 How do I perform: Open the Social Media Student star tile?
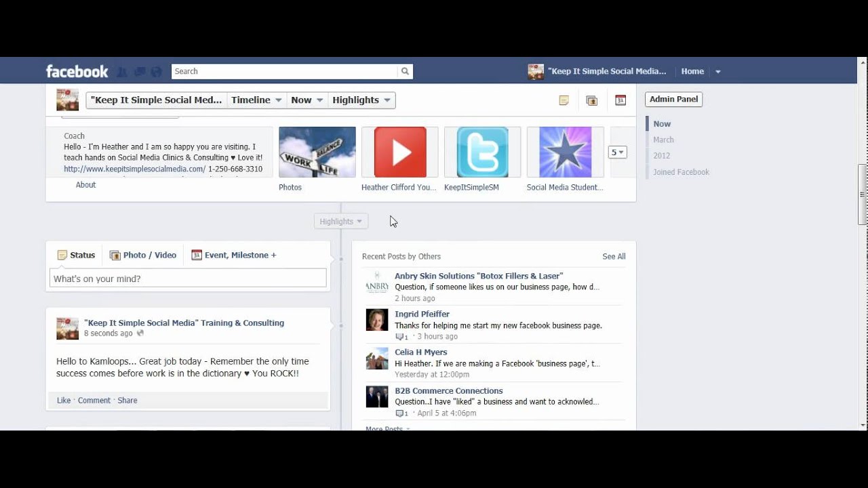(x=566, y=152)
